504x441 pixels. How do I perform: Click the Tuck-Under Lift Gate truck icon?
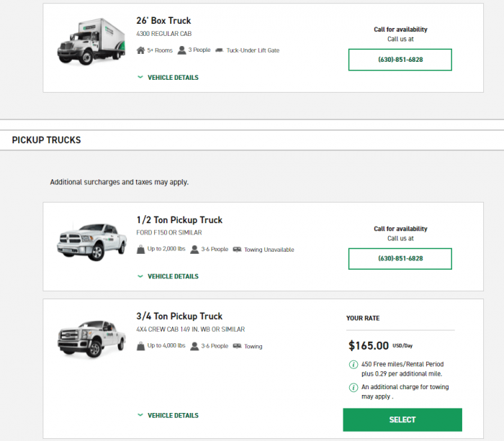[219, 50]
